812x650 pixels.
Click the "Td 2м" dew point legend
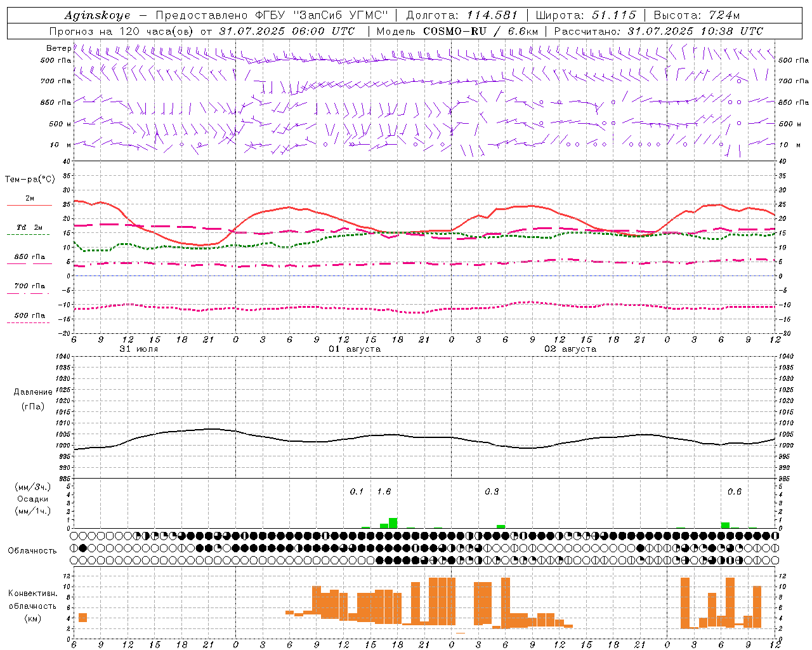click(x=30, y=227)
